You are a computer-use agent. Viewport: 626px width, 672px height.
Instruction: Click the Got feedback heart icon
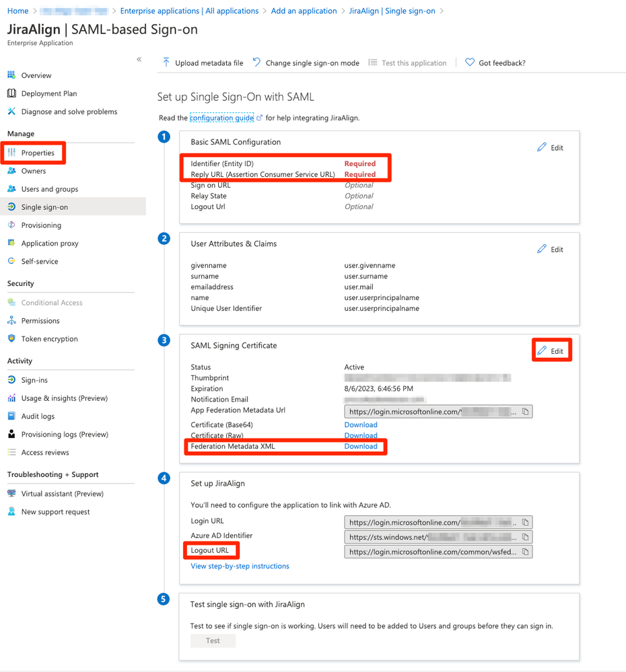(x=470, y=63)
